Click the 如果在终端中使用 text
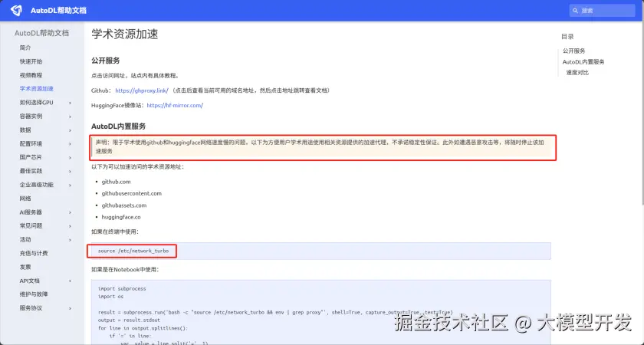Image resolution: width=644 pixels, height=345 pixels. click(x=115, y=232)
